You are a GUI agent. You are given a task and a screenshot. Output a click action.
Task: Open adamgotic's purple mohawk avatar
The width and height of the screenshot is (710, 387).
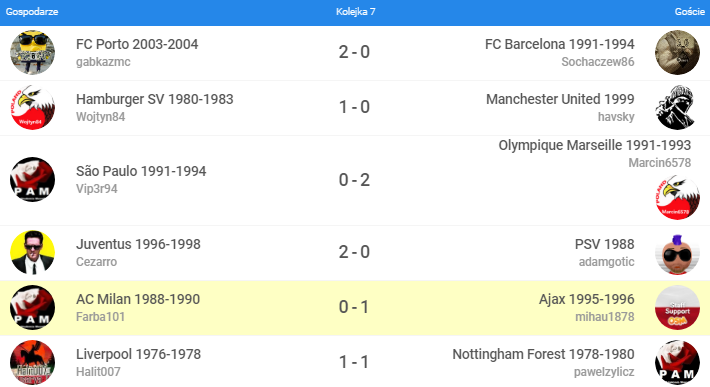677,254
